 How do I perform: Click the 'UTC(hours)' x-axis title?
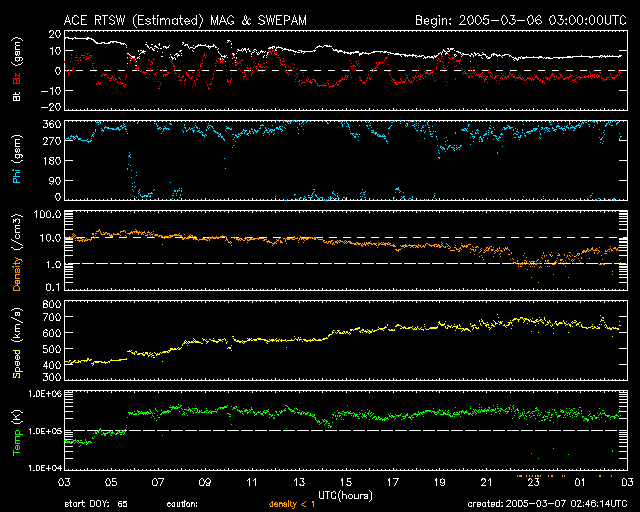point(345,496)
